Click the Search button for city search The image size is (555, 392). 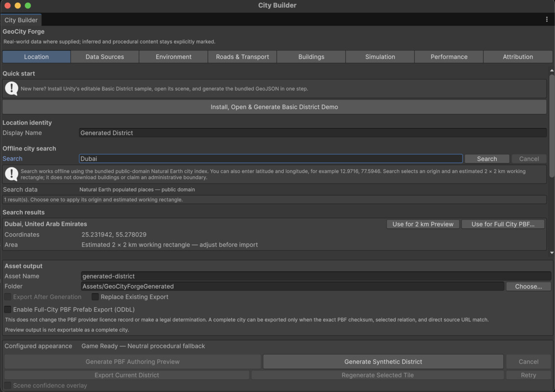[x=487, y=159]
